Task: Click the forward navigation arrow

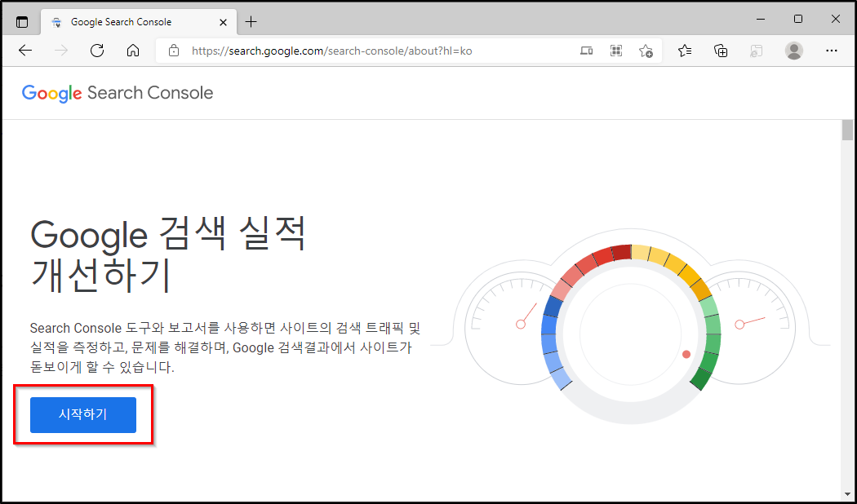Action: click(x=61, y=51)
